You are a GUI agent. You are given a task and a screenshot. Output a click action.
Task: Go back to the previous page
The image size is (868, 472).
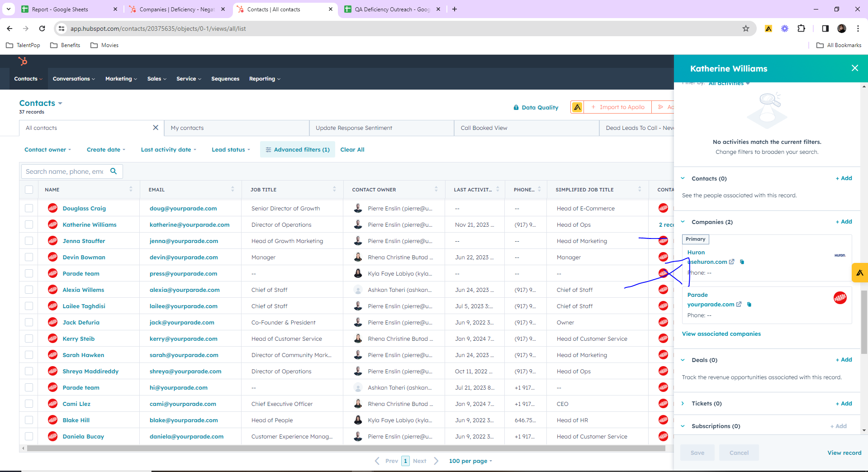(9, 29)
